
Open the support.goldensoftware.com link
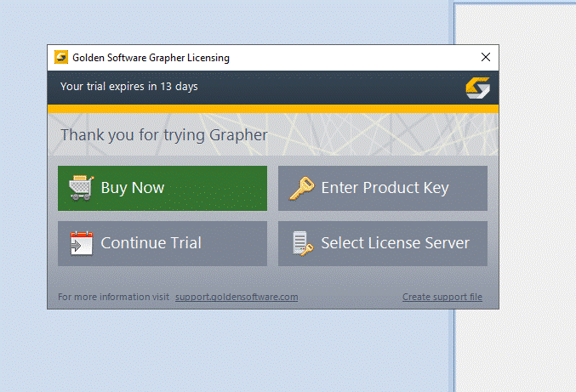(237, 298)
